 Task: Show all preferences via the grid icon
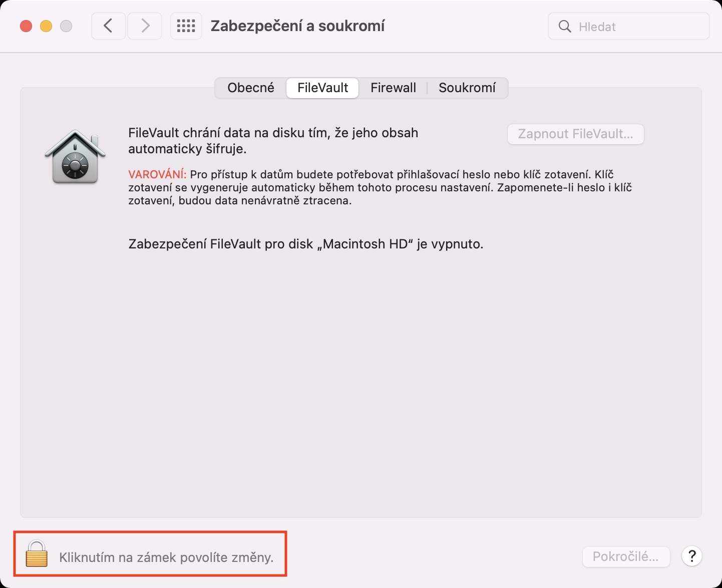coord(186,26)
